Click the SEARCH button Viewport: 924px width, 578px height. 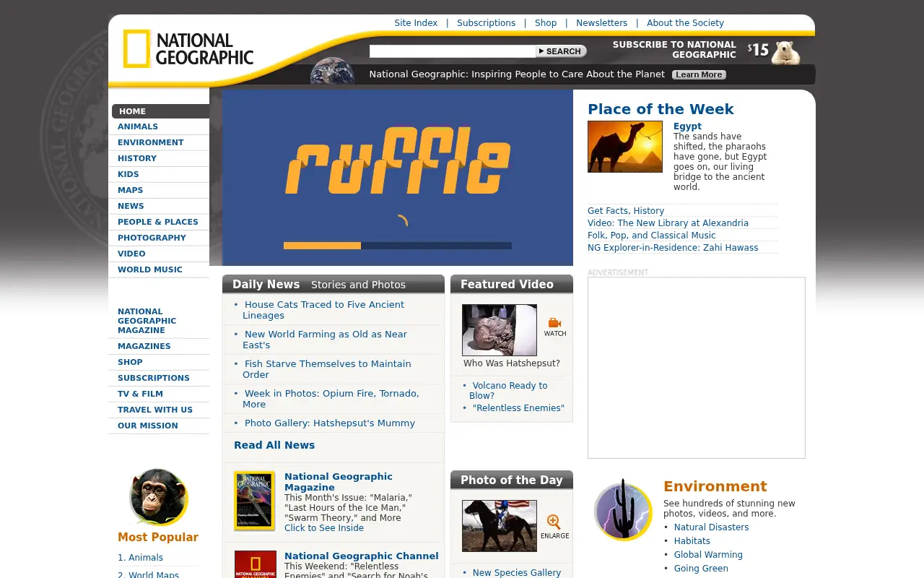561,51
